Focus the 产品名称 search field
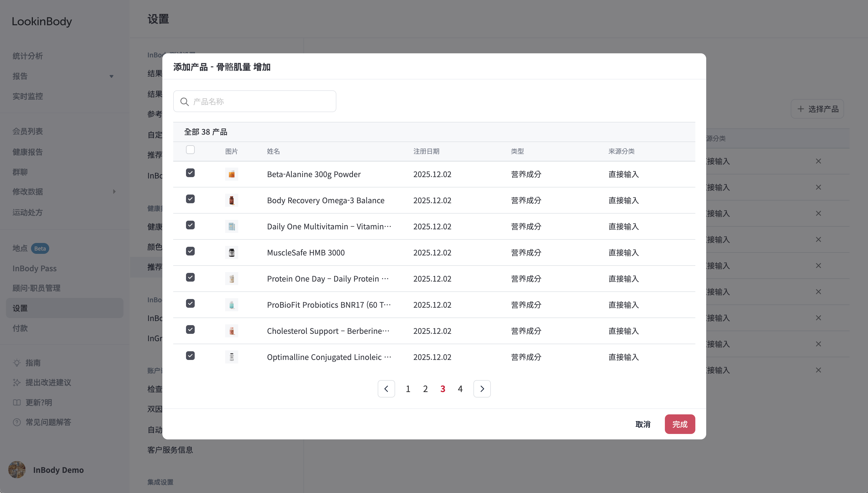The image size is (868, 493). pyautogui.click(x=255, y=101)
